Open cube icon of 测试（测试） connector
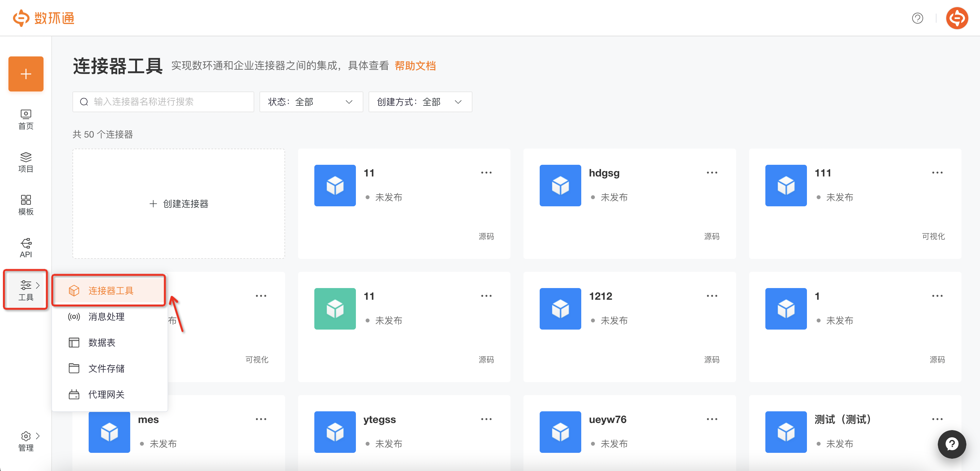980x471 pixels. click(785, 432)
